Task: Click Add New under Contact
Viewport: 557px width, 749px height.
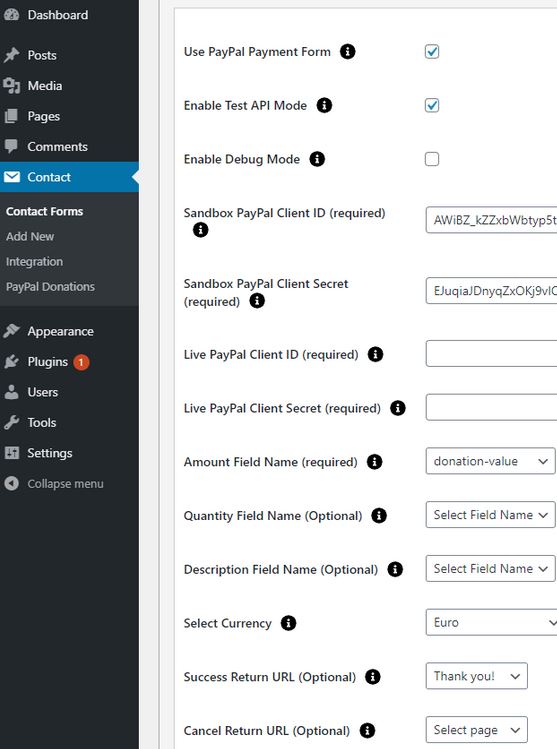Action: pos(30,236)
